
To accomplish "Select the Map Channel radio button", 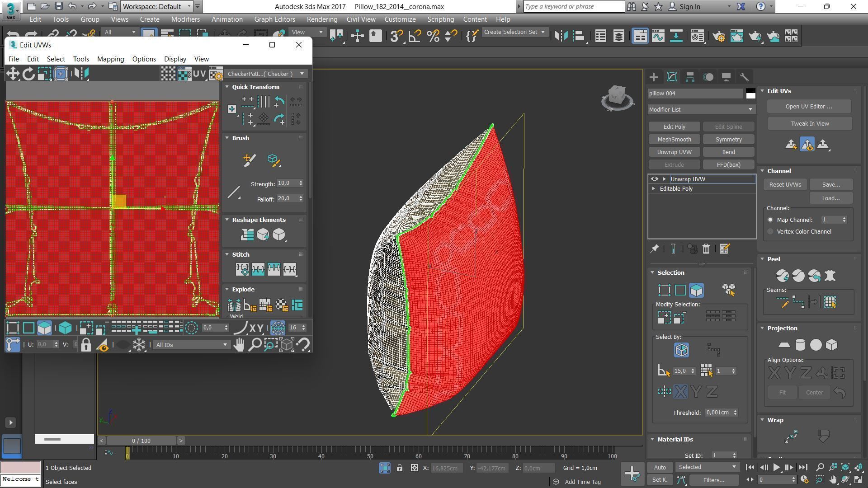I will click(x=770, y=220).
